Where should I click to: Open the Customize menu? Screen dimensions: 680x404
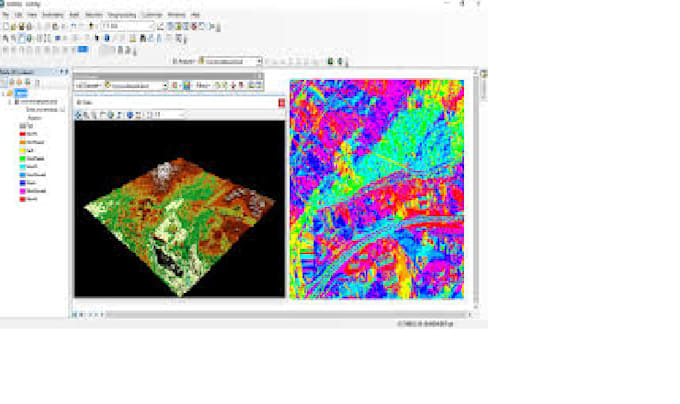pyautogui.click(x=152, y=15)
